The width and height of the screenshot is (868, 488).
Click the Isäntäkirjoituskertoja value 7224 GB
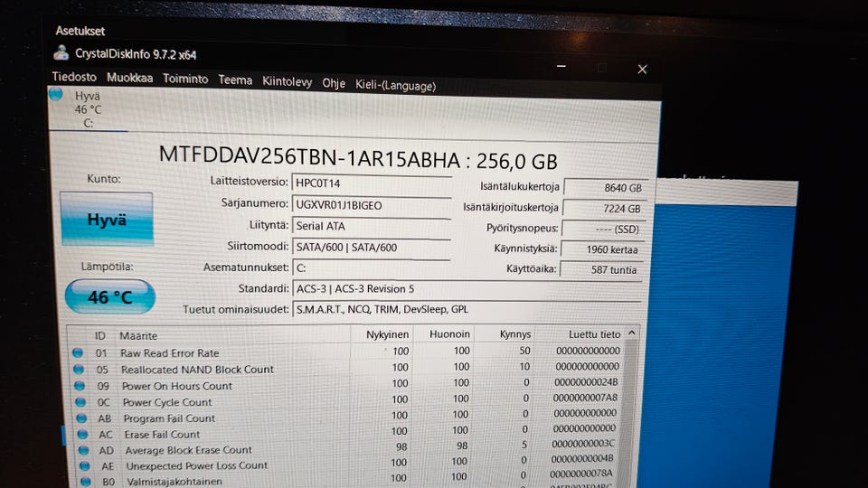pyautogui.click(x=604, y=209)
